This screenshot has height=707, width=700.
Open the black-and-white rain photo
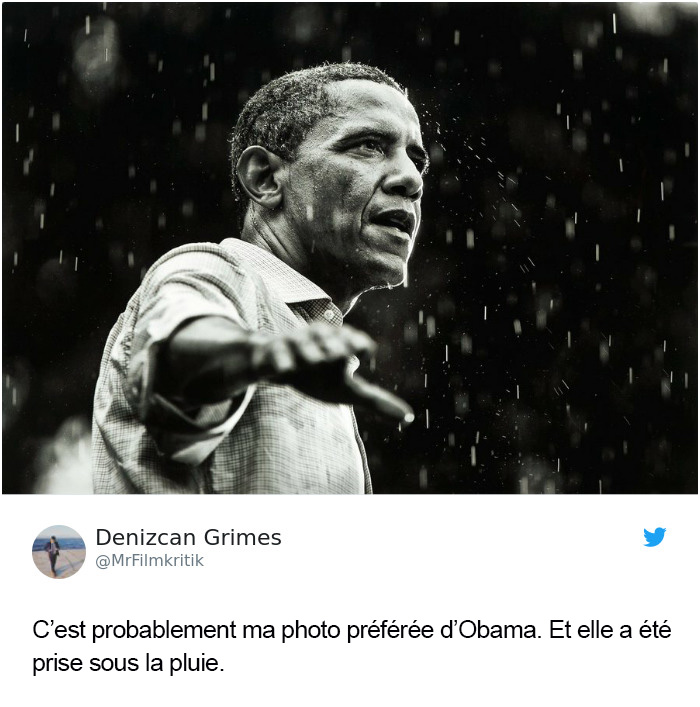[350, 248]
